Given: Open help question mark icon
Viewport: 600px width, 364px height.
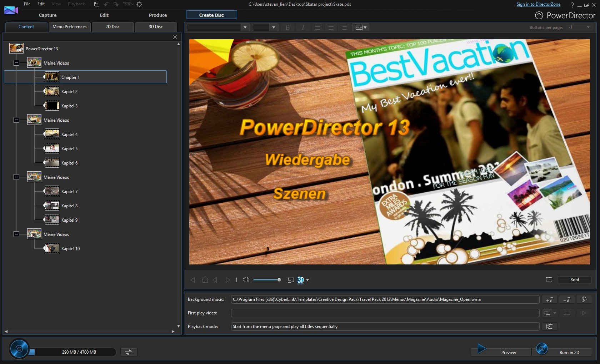Looking at the screenshot, I should tap(572, 5).
